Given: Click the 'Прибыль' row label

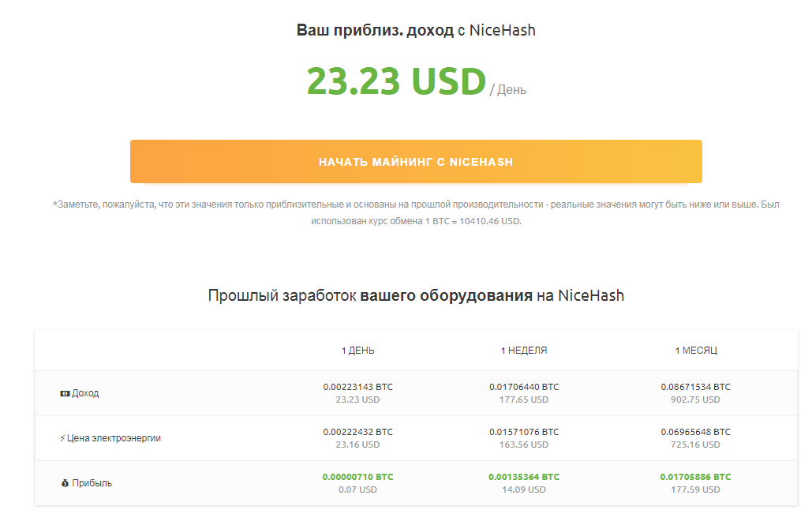Looking at the screenshot, I should (x=92, y=483).
